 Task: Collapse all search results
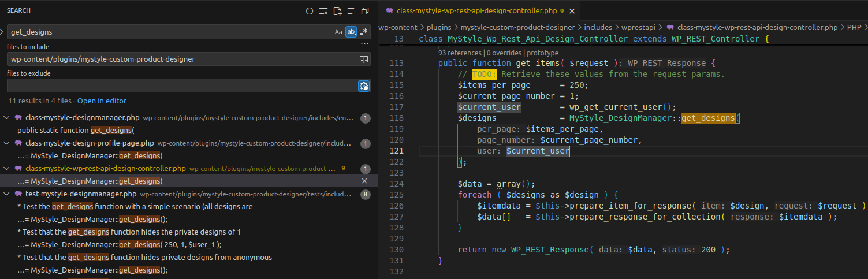coord(364,11)
